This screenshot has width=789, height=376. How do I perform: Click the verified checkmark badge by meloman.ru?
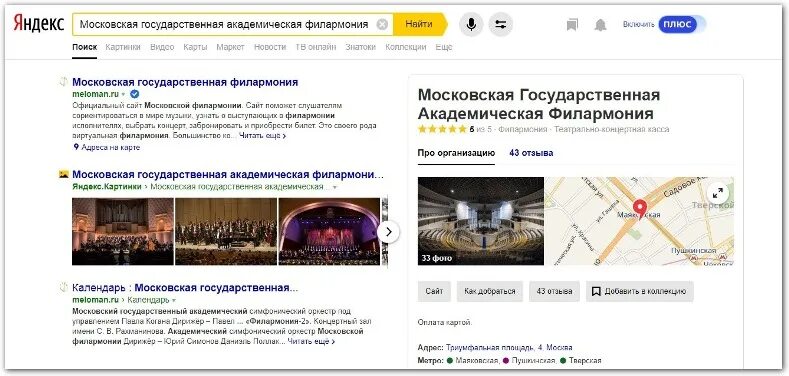(134, 94)
